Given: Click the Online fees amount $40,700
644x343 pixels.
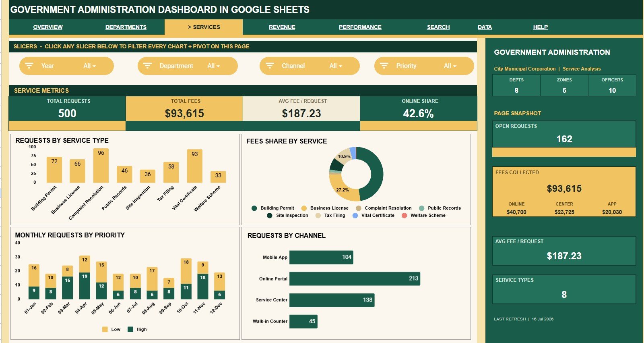Looking at the screenshot, I should click(x=516, y=212).
